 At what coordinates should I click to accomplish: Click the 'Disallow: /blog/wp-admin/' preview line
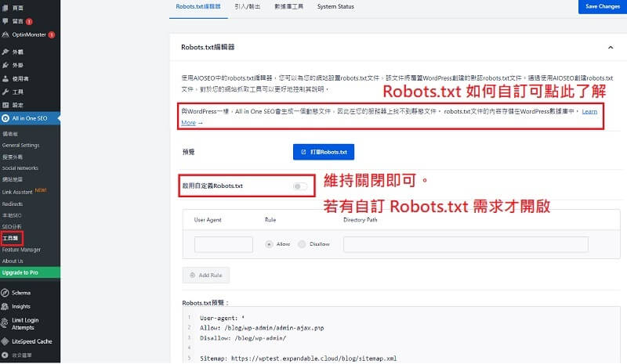(x=243, y=338)
